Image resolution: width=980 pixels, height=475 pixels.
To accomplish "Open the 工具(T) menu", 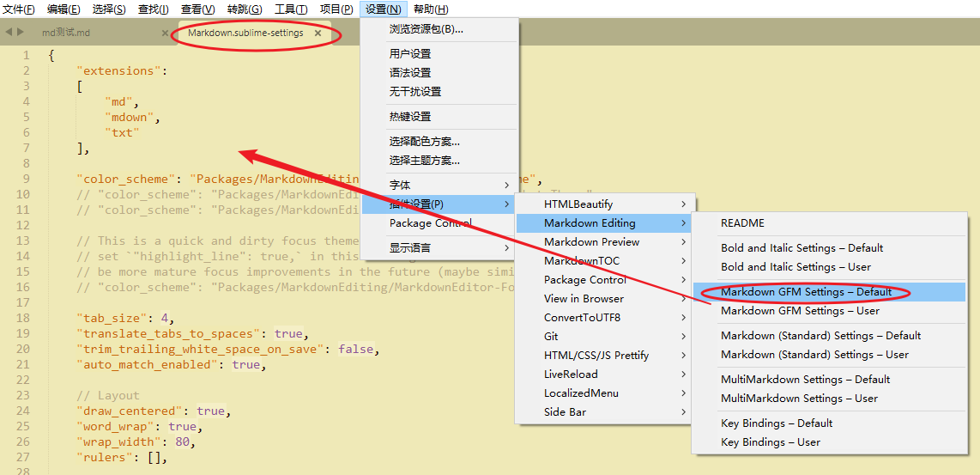I will tap(291, 9).
